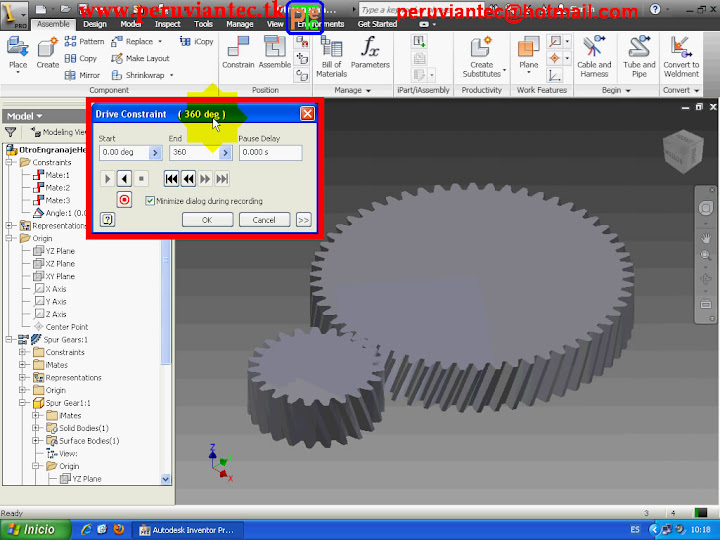
Task: Open the Inicio start menu
Action: click(35, 529)
